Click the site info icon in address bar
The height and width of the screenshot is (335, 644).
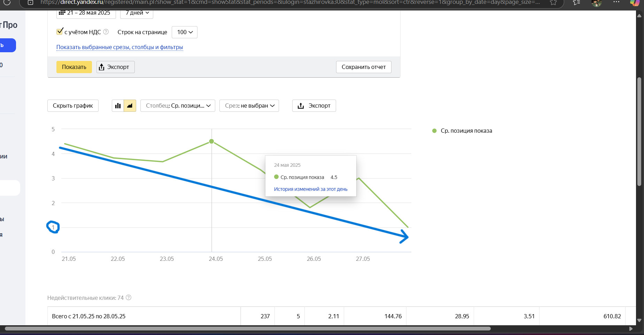pyautogui.click(x=31, y=2)
